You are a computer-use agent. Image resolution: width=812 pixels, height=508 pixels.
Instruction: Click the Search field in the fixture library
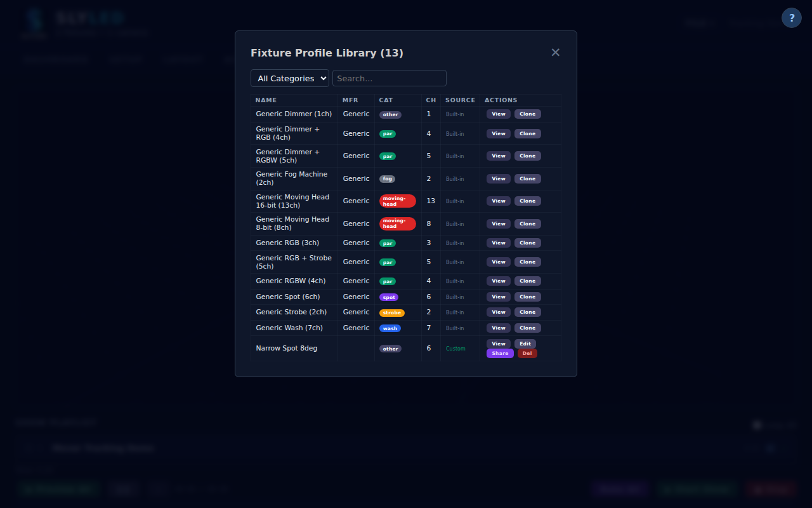click(389, 77)
